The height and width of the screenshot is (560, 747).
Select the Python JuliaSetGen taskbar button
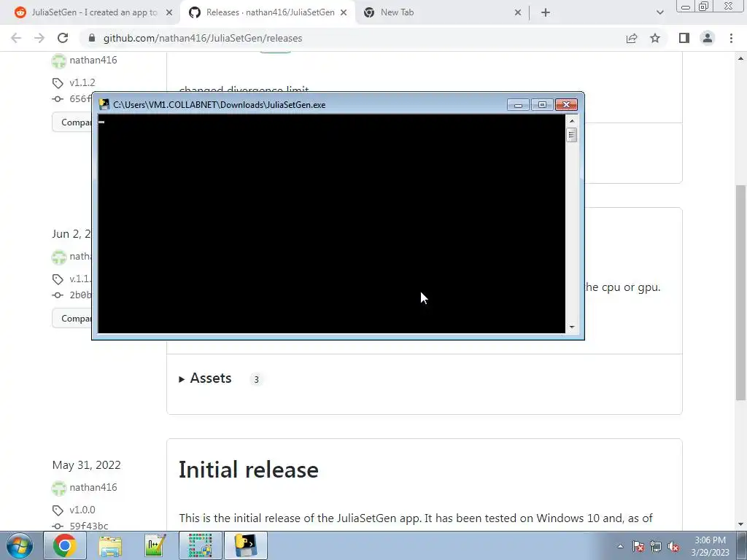point(245,545)
